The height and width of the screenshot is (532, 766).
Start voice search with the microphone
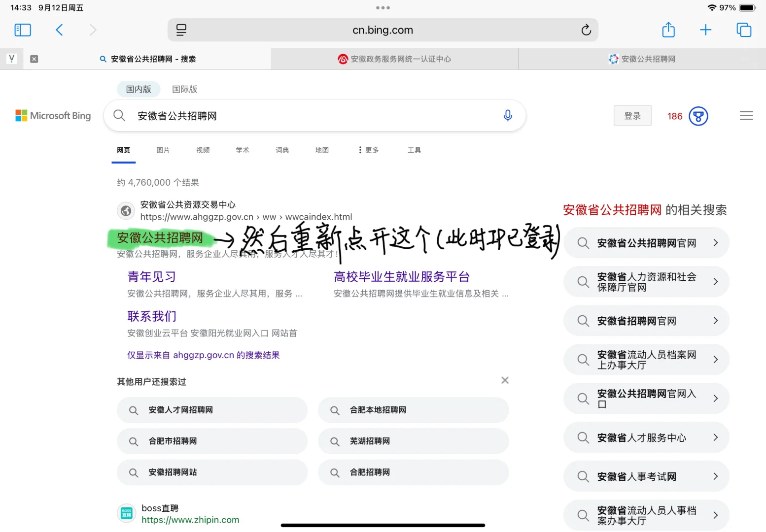click(508, 116)
